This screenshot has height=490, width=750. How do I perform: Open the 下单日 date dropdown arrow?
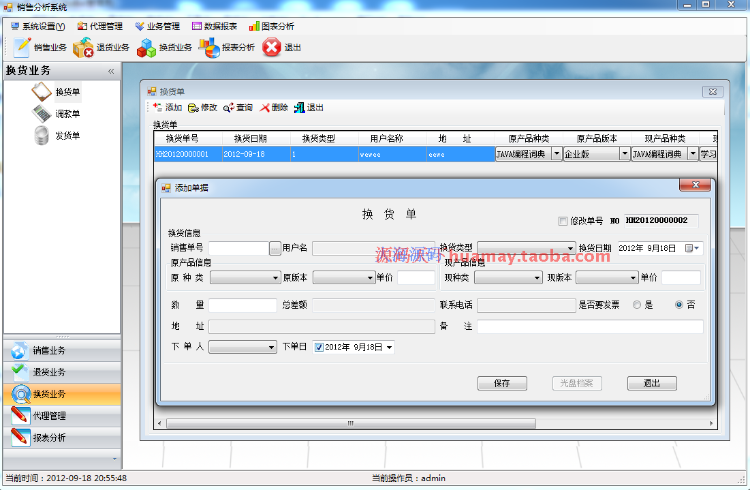(389, 347)
